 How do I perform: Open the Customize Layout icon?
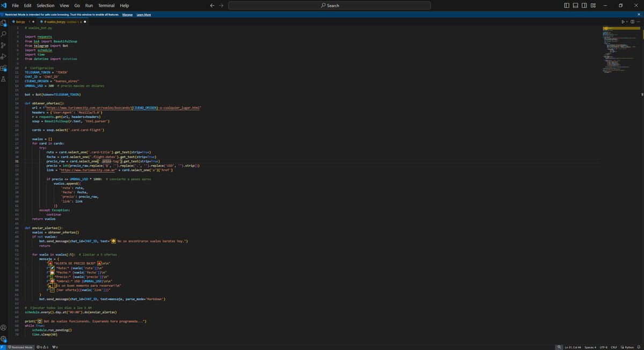[x=593, y=5]
